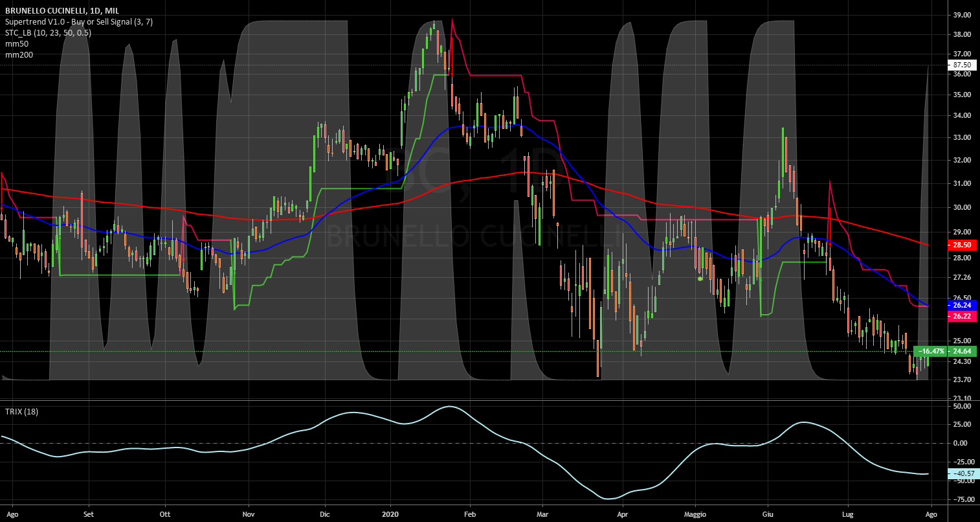Click the Set month label on time axis
The image size is (980, 522).
pos(89,515)
